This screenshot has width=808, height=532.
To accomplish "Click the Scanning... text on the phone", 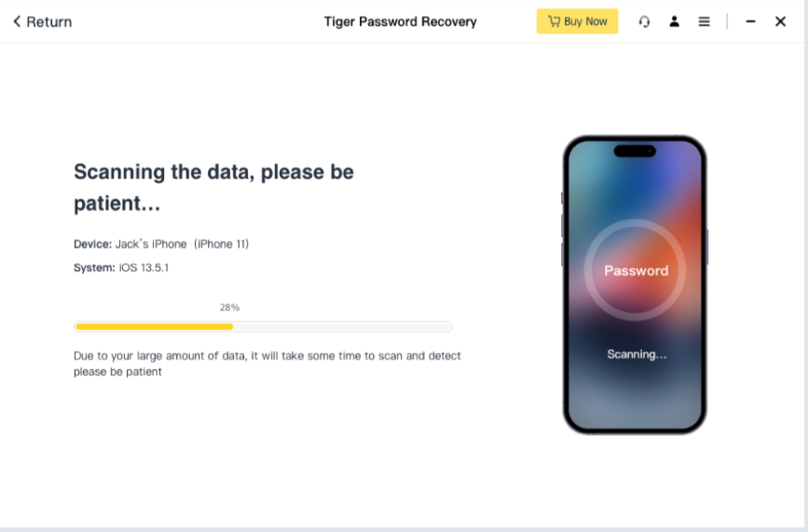I will coord(637,354).
